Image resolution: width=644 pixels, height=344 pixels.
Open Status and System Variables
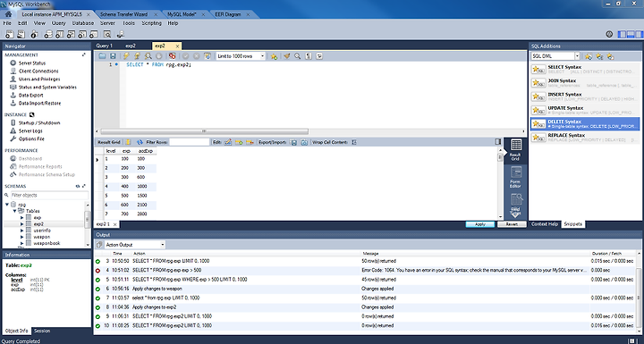click(x=47, y=87)
